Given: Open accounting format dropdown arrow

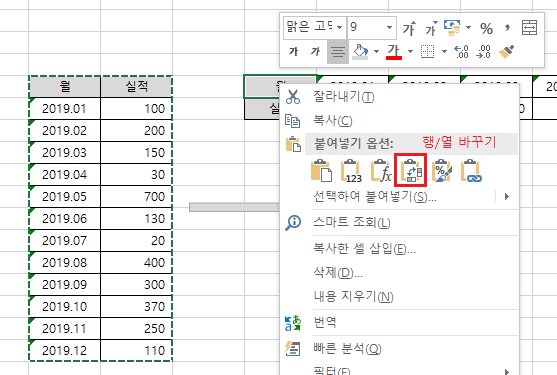Looking at the screenshot, I should pos(469,27).
